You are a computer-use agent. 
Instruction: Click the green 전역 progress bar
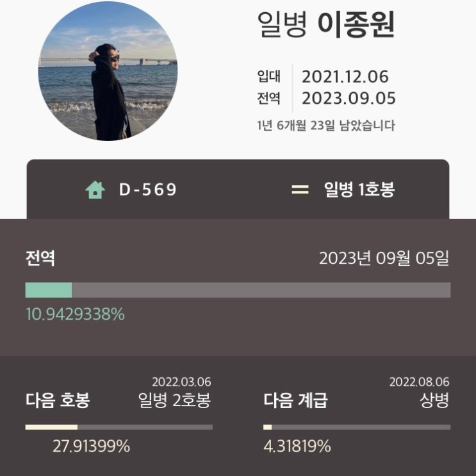point(238,290)
